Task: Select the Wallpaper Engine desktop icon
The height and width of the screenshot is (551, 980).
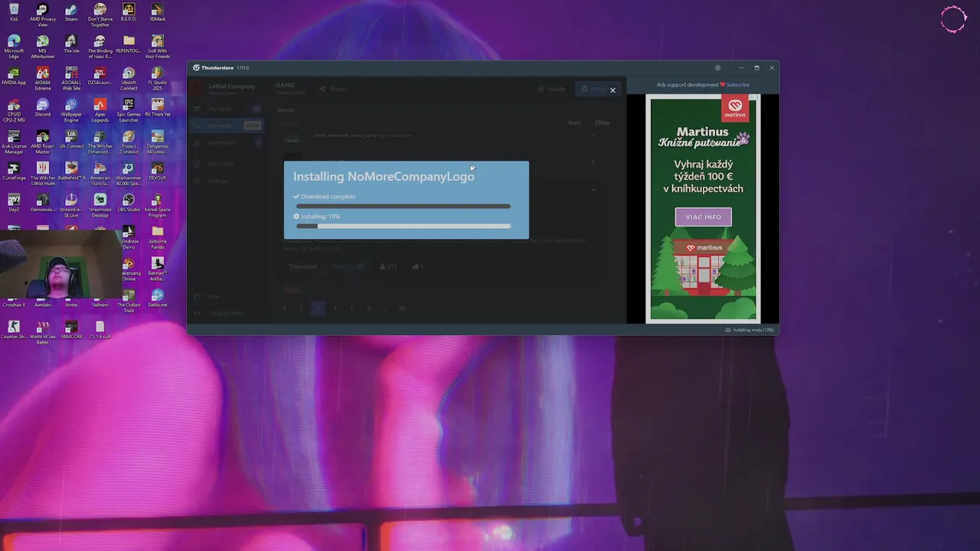Action: (x=71, y=110)
